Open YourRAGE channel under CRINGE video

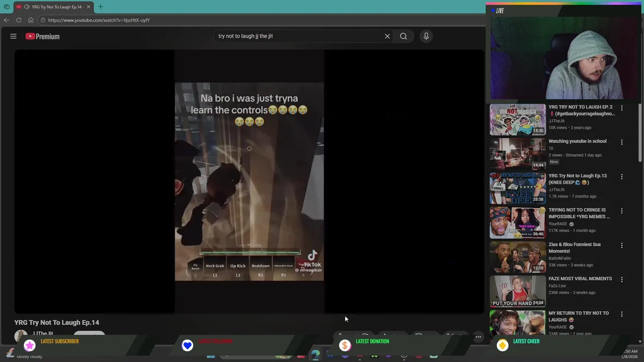[x=557, y=224]
